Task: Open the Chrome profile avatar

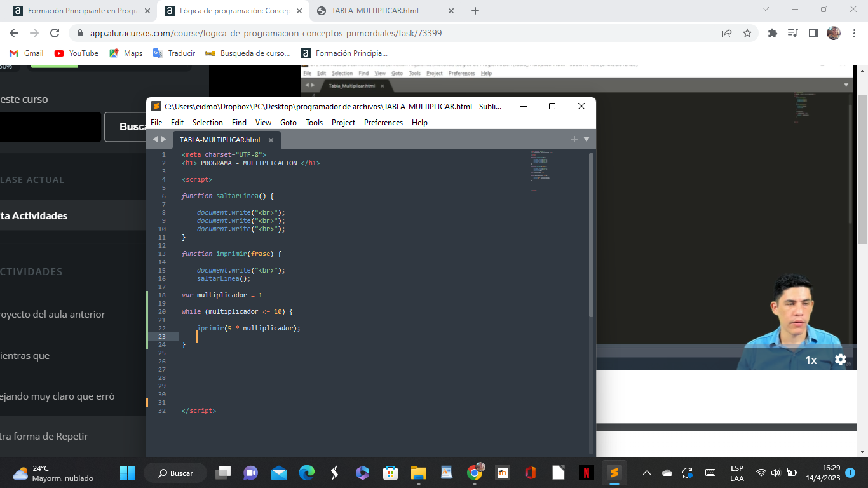Action: pyautogui.click(x=834, y=33)
